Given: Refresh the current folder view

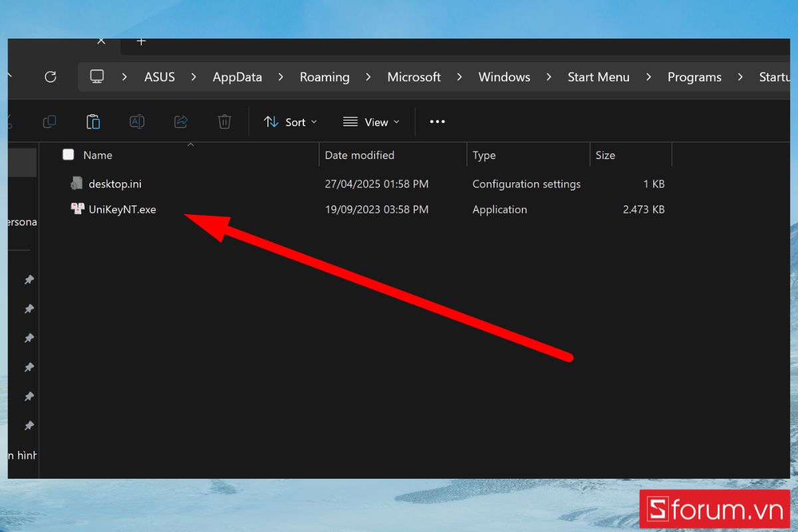Looking at the screenshot, I should tap(50, 77).
